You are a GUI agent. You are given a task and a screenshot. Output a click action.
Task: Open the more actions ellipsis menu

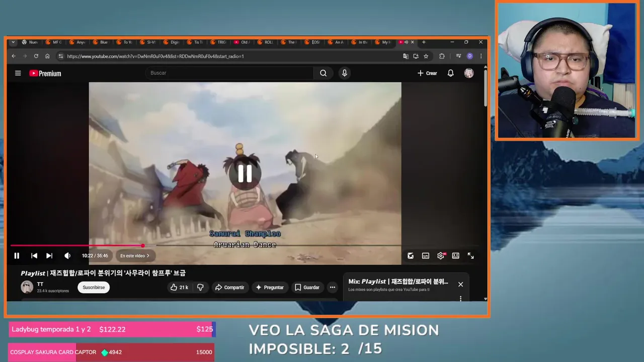tap(333, 288)
